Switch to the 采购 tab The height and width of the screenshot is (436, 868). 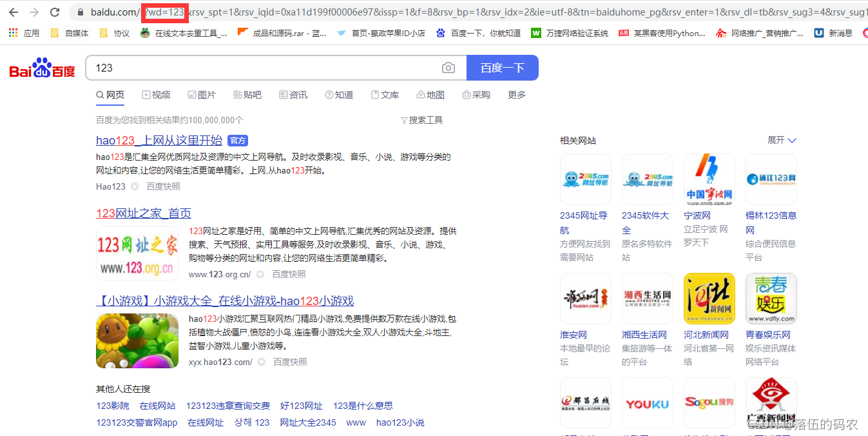(x=476, y=95)
